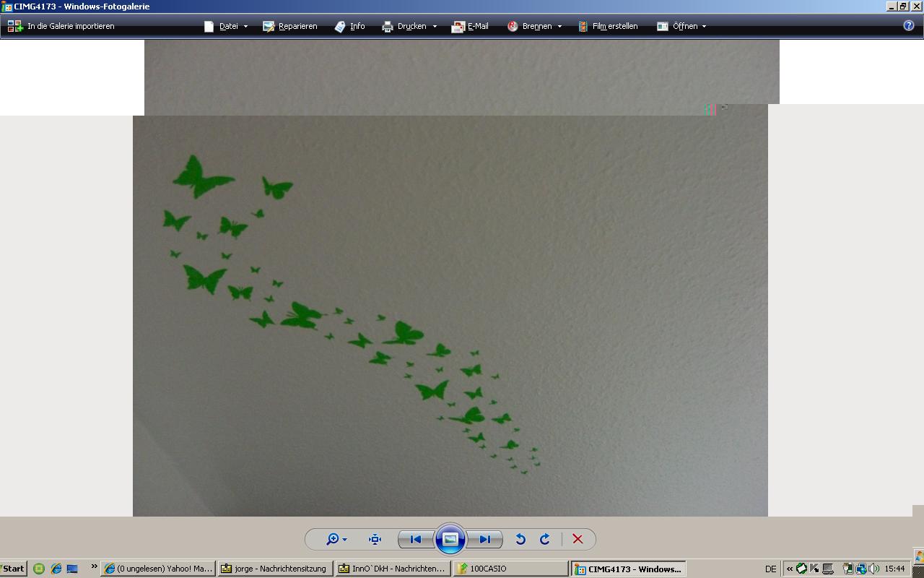The width and height of the screenshot is (924, 578).
Task: Click the Windows Start button
Action: point(13,569)
